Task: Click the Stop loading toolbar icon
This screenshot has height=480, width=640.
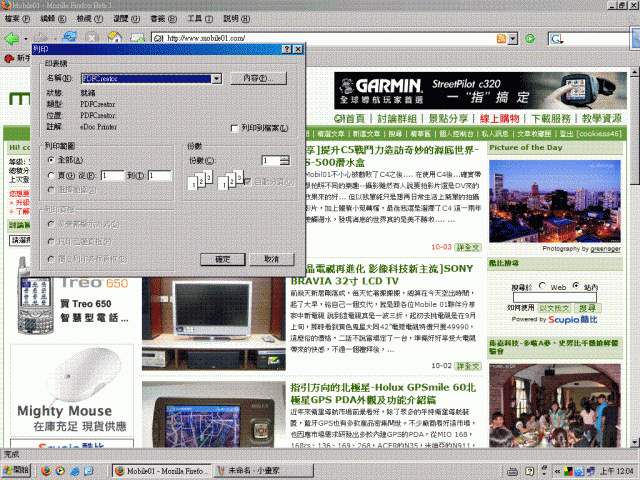Action: [92, 38]
